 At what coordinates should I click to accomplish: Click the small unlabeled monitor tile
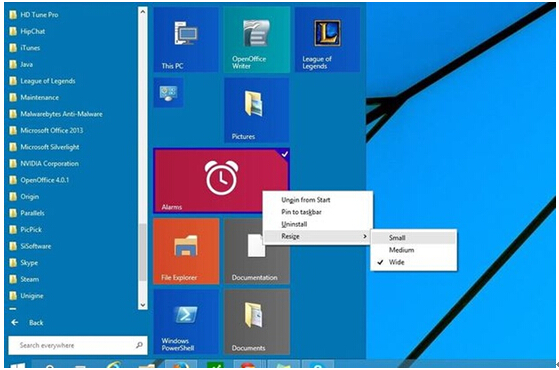click(169, 93)
